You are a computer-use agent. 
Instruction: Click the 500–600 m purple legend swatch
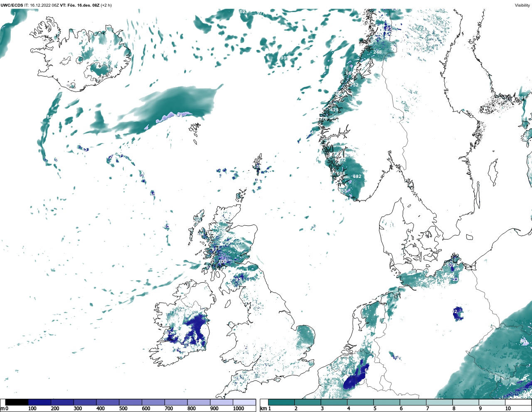[131, 402]
